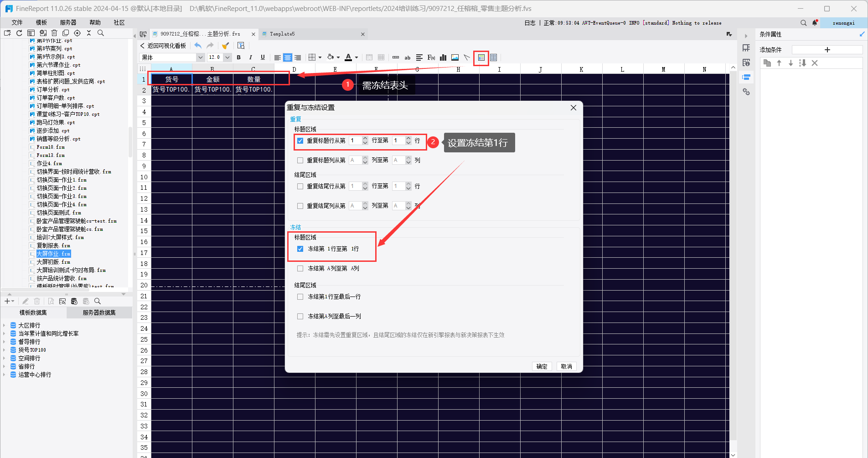Open the 服务器 menu
This screenshot has height=458, width=868.
[68, 22]
